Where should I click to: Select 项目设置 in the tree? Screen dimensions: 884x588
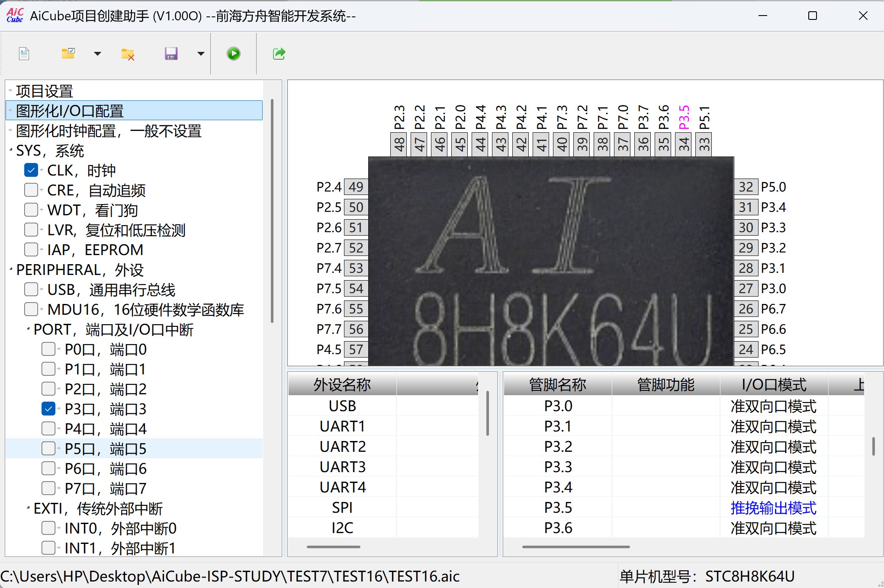click(45, 91)
